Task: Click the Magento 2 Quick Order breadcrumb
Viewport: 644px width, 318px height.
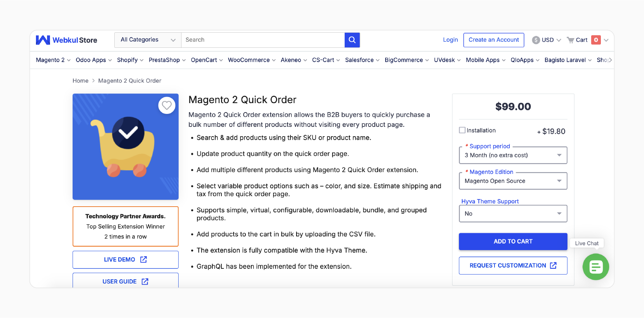Action: pos(129,81)
